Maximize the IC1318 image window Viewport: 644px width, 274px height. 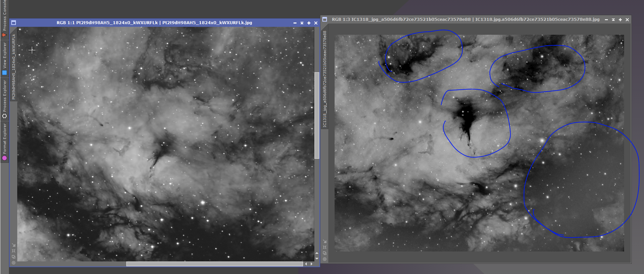click(620, 20)
